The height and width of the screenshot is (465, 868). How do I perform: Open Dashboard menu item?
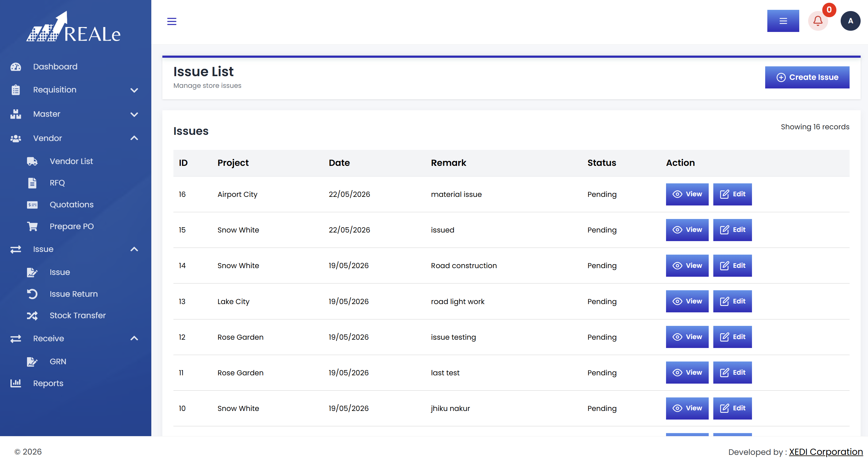(55, 67)
